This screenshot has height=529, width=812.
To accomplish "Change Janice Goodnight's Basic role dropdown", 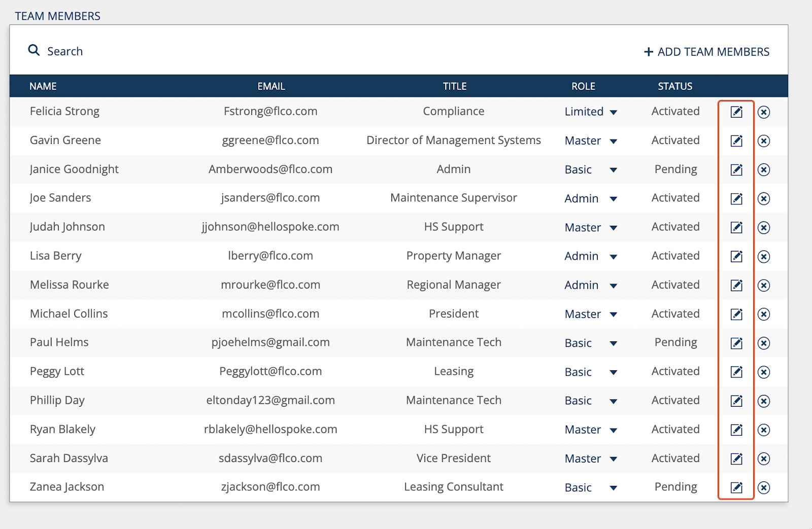I will [x=591, y=169].
